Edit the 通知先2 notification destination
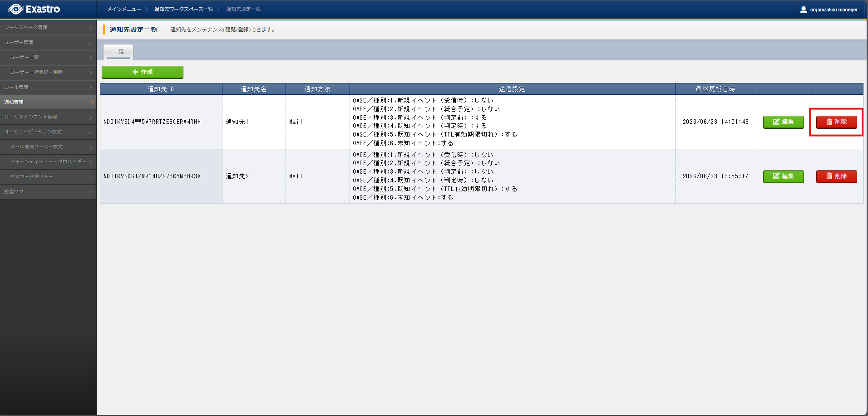 pyautogui.click(x=783, y=176)
